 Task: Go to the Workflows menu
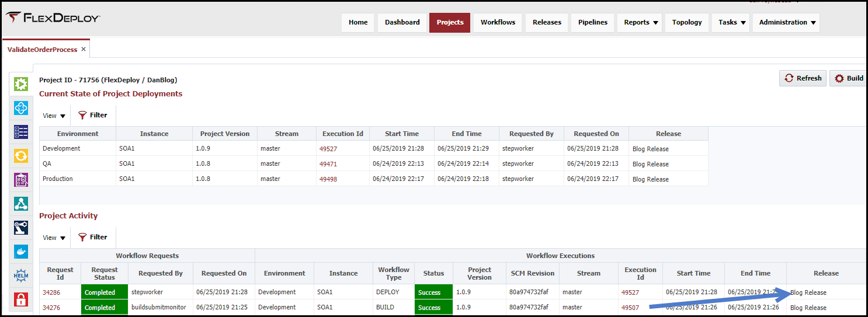click(498, 22)
